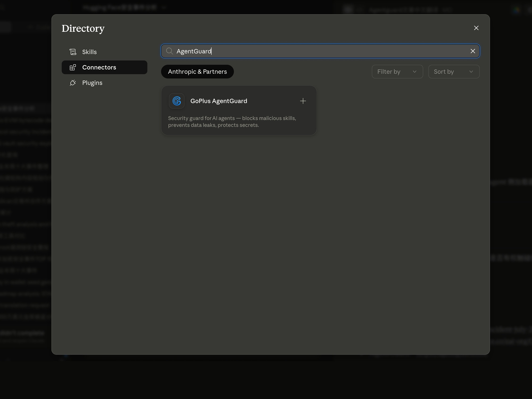Close the Directory dialog
Viewport: 532px width, 399px height.
[x=476, y=28]
